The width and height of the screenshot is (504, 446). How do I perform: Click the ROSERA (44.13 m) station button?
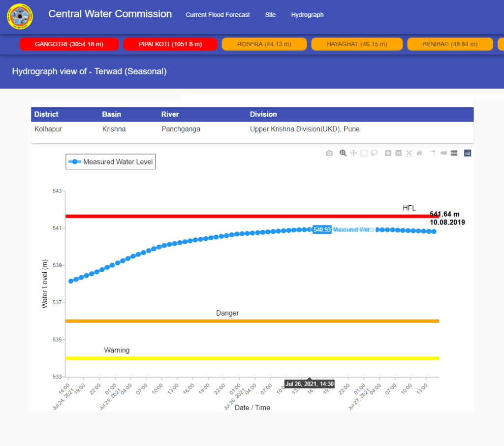pos(264,44)
